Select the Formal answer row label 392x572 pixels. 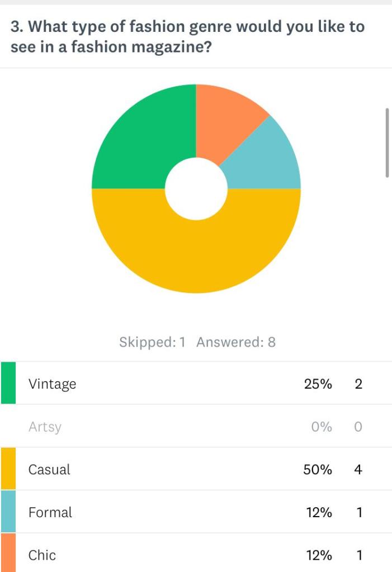(x=50, y=512)
